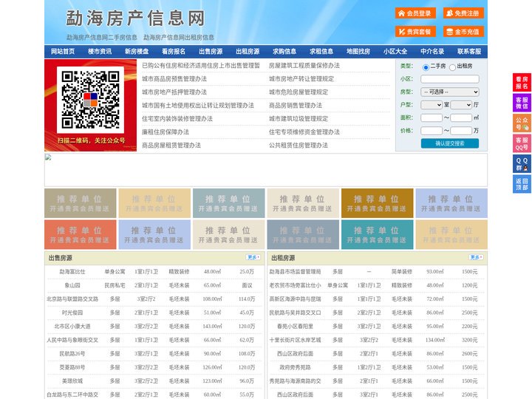Focus the 小区 input field
This screenshot has height=399, width=532.
[x=450, y=79]
